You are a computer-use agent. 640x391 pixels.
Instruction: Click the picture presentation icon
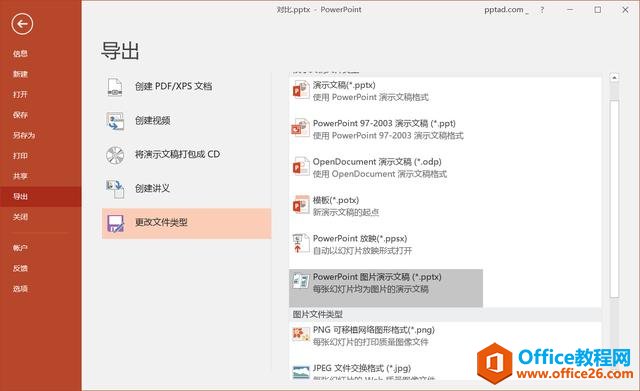(x=301, y=281)
